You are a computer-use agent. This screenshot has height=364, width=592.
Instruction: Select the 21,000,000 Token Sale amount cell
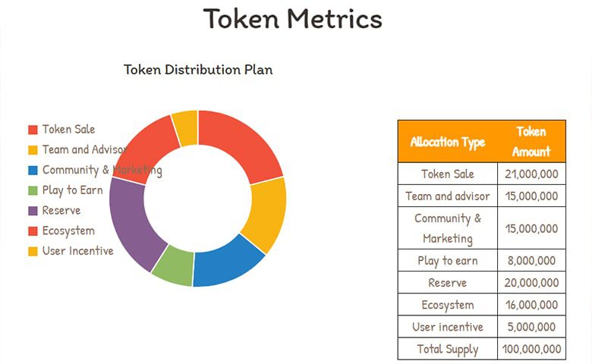click(531, 174)
